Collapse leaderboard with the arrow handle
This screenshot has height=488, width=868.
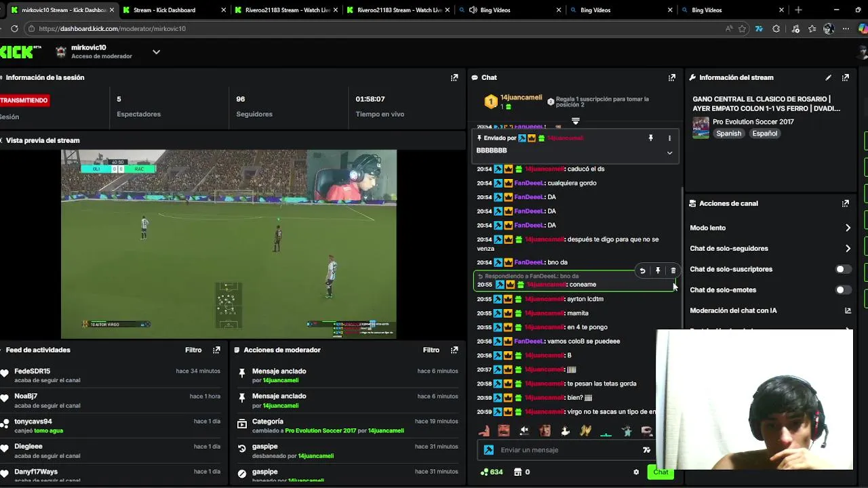[575, 121]
